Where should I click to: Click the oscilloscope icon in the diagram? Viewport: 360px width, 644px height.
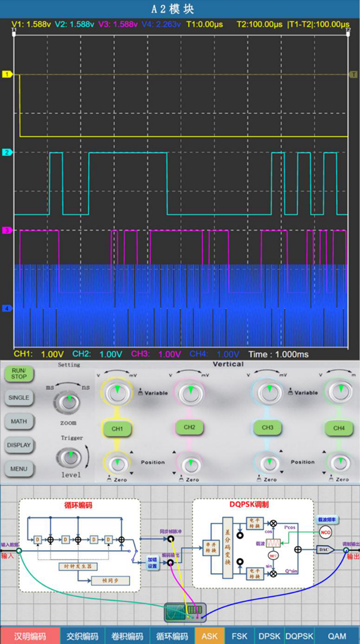click(185, 611)
